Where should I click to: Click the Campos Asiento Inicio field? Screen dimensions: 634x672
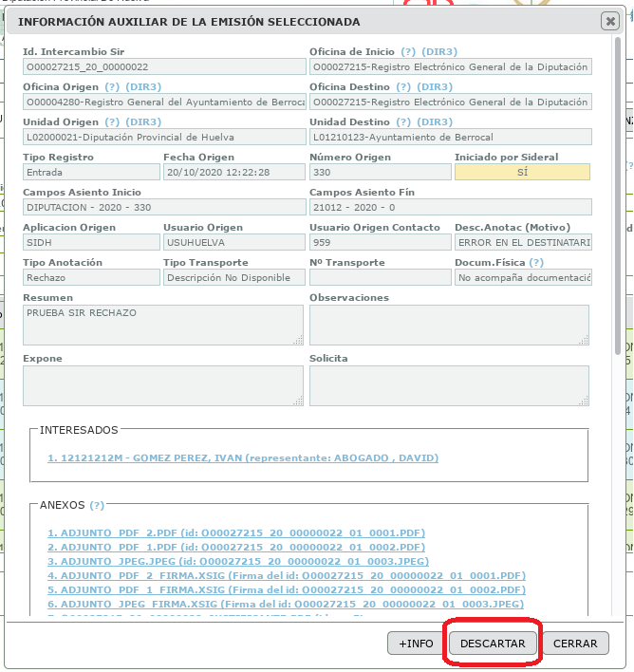[164, 208]
